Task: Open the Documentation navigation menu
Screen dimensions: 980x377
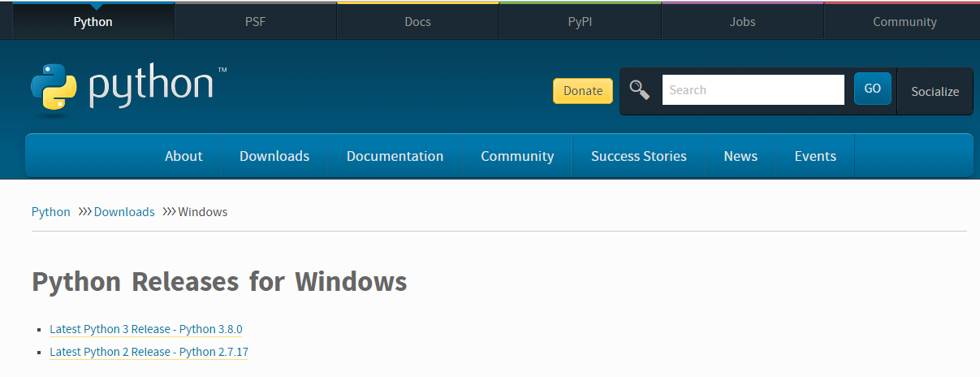Action: point(395,156)
